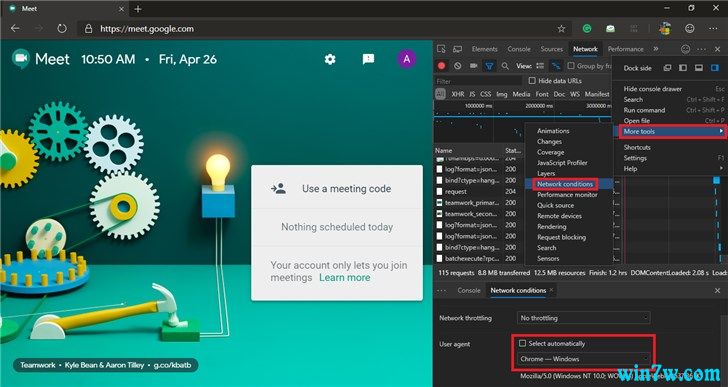This screenshot has height=387, width=728.
Task: Open the DevTools network search magnifier
Action: click(505, 66)
